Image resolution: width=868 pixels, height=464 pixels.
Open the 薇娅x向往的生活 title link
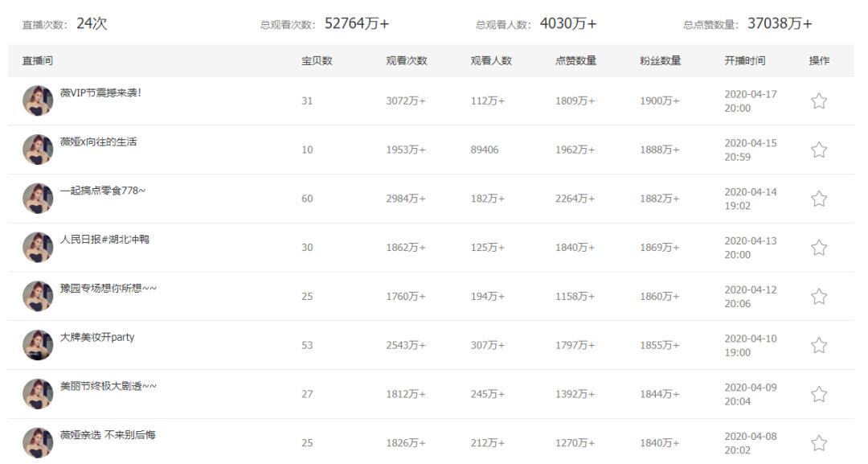click(x=99, y=142)
